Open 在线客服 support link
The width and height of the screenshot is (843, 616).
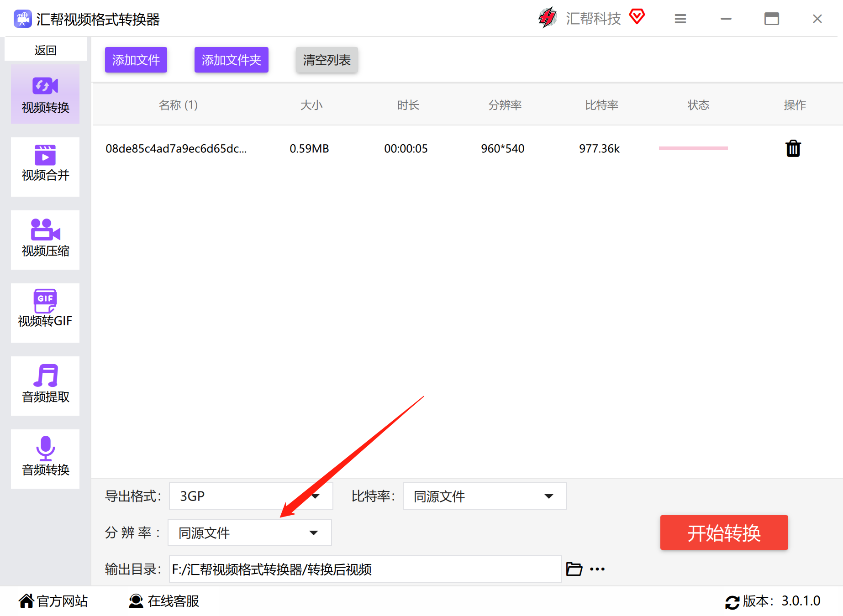(164, 601)
